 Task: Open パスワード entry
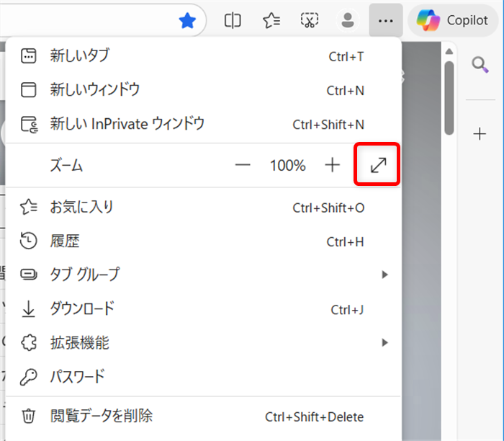coord(204,377)
